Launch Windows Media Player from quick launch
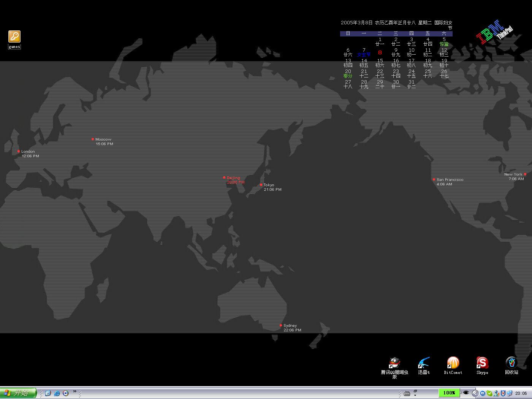This screenshot has height=399, width=532. 66,393
